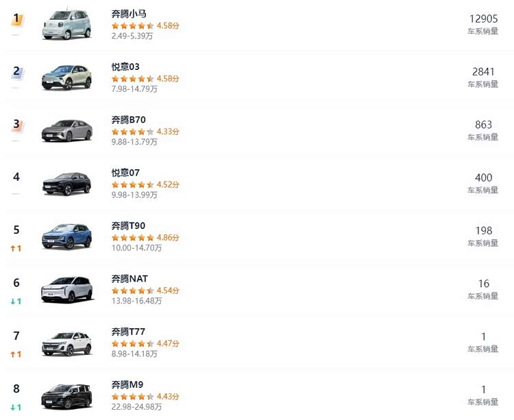Click the silver rank 2 badge icon
Image resolution: width=514 pixels, height=420 pixels.
17,72
